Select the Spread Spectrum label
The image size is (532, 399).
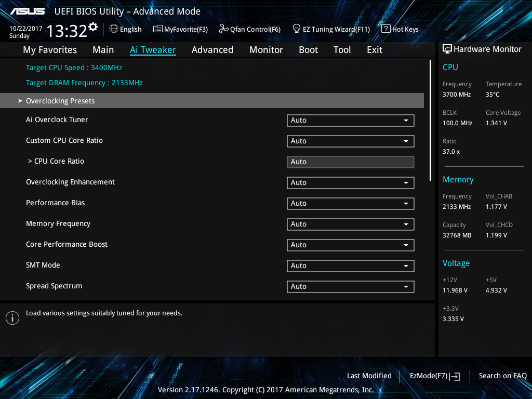[x=54, y=286]
